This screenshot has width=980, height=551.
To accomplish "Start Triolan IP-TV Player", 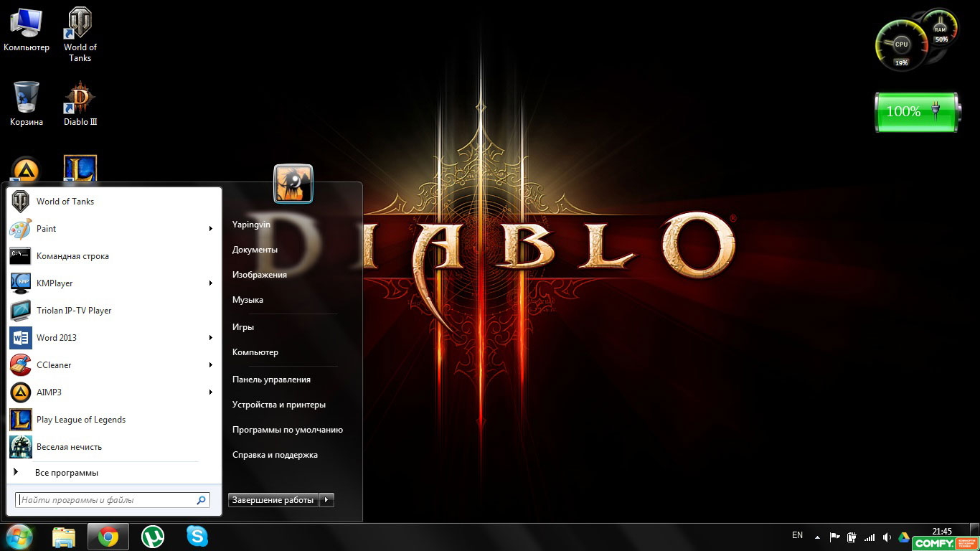I will click(x=113, y=311).
